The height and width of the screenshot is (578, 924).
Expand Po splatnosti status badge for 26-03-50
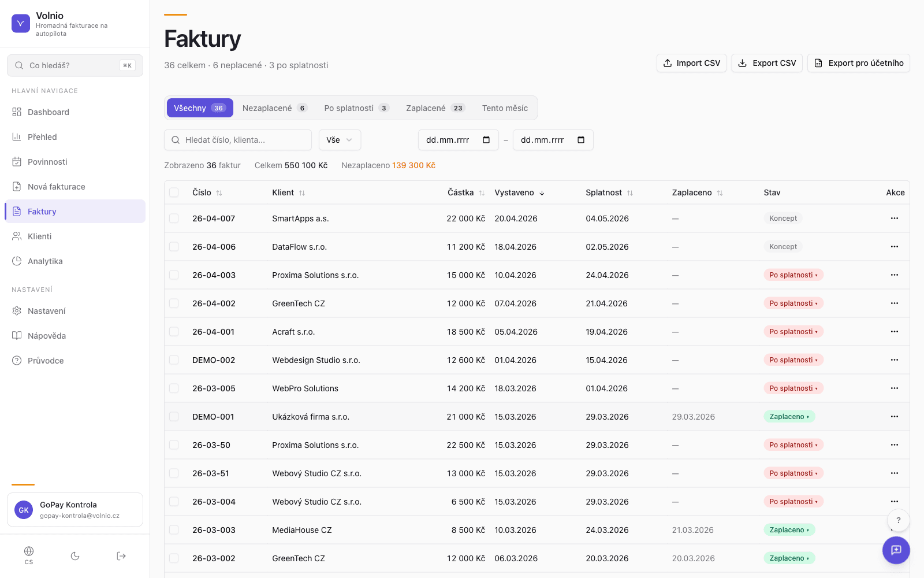[x=793, y=445]
